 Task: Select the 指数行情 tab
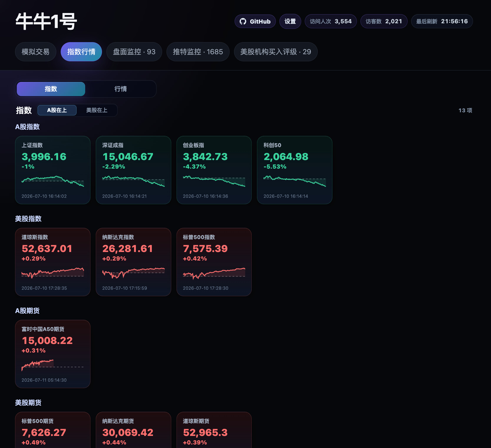(x=81, y=52)
